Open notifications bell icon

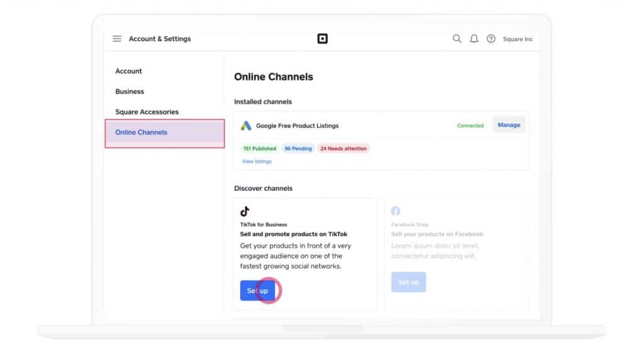click(x=474, y=38)
